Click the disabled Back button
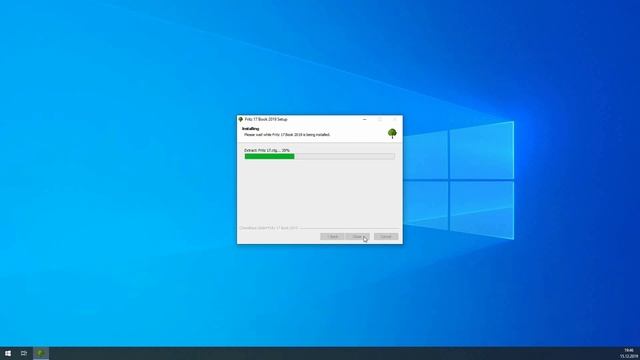 tap(332, 237)
